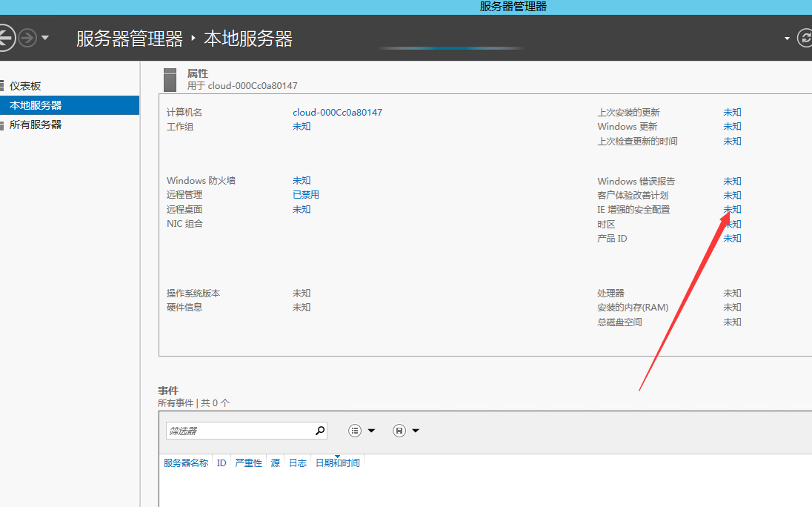The height and width of the screenshot is (507, 812).
Task: Select 本地服务器 in the sidebar
Action: (70, 105)
